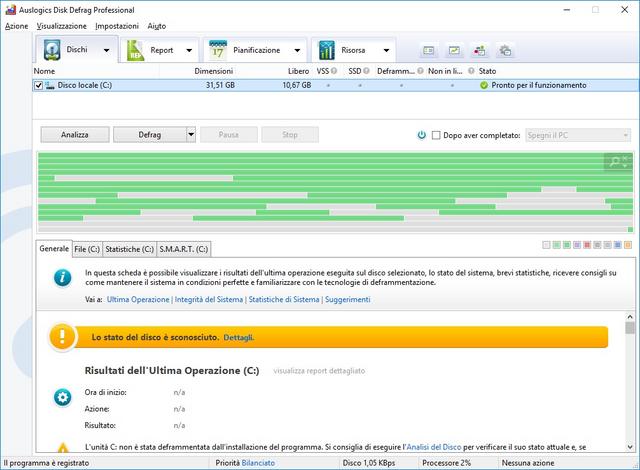Click the green checkmark status icon for disk C:
This screenshot has height=470, width=640.
(484, 85)
